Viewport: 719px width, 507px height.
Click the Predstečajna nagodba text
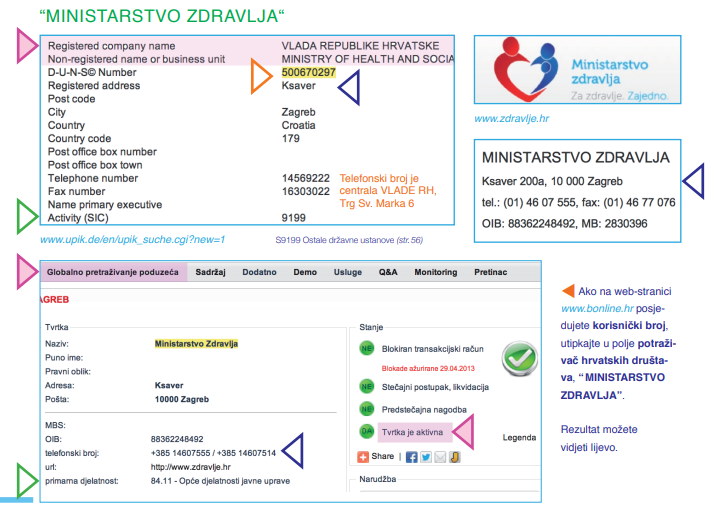[424, 410]
